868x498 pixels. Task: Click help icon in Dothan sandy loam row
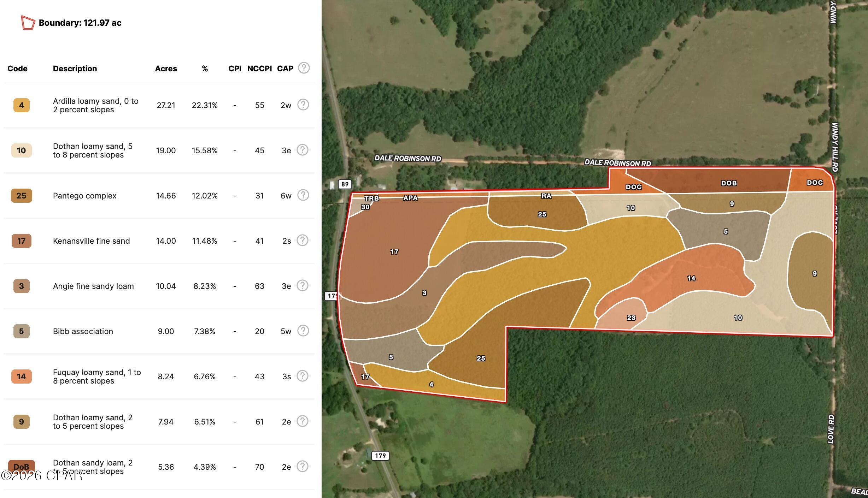(x=302, y=467)
